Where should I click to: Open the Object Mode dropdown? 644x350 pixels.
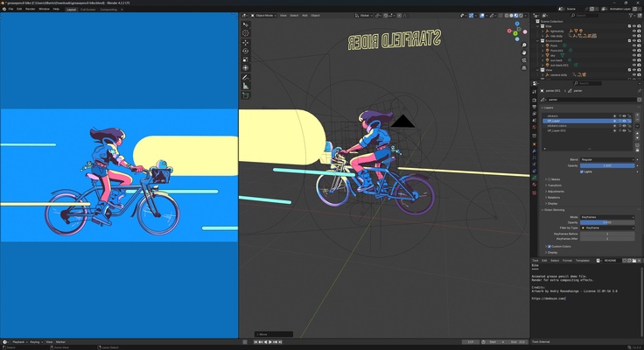click(263, 15)
